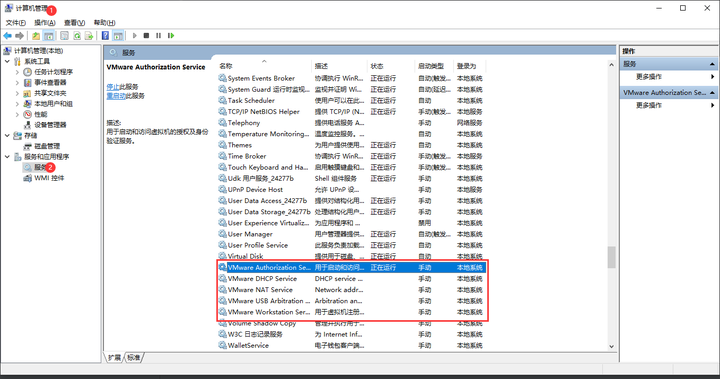720x379 pixels.
Task: Expand the 本地用户和组 tree node
Action: click(x=17, y=104)
